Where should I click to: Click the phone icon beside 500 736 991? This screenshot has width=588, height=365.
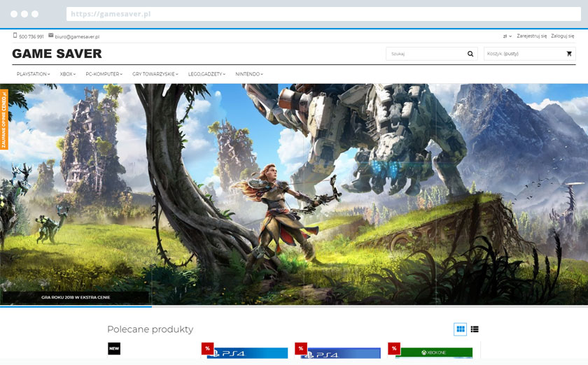pyautogui.click(x=15, y=36)
